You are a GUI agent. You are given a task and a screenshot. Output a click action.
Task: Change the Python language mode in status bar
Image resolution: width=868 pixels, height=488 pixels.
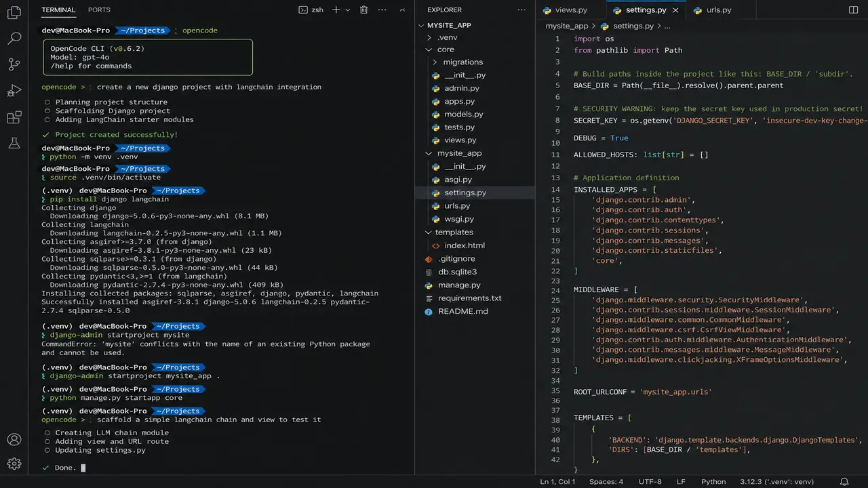coord(713,482)
